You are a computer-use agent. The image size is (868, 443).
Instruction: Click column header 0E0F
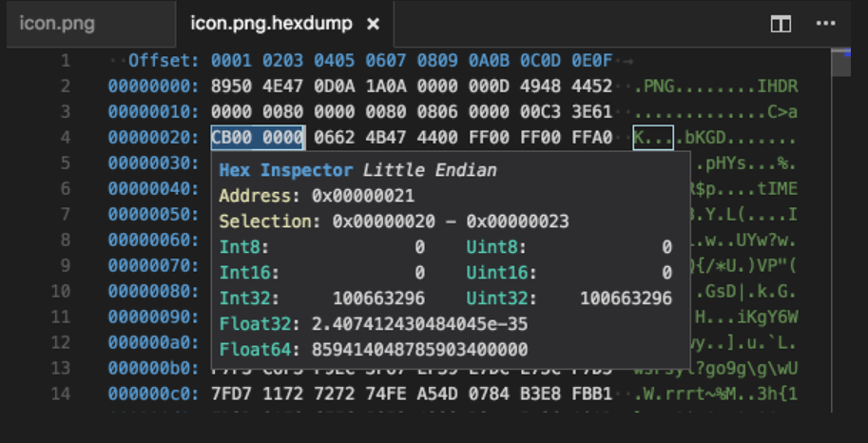tap(591, 60)
